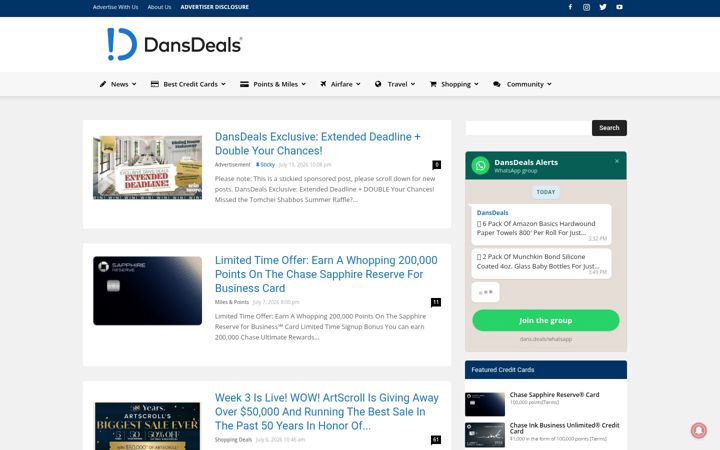The image size is (720, 450).
Task: Open the Shopping menu
Action: click(454, 84)
